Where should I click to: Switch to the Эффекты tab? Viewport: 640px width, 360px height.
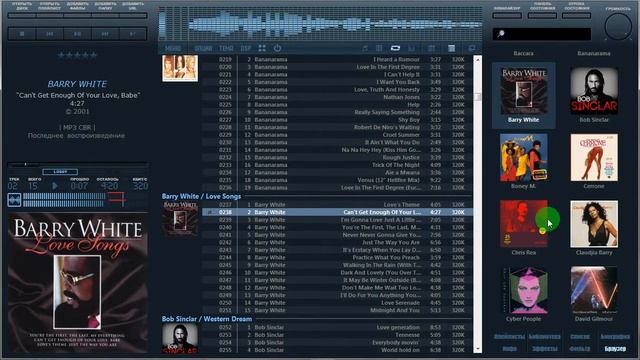click(x=544, y=349)
